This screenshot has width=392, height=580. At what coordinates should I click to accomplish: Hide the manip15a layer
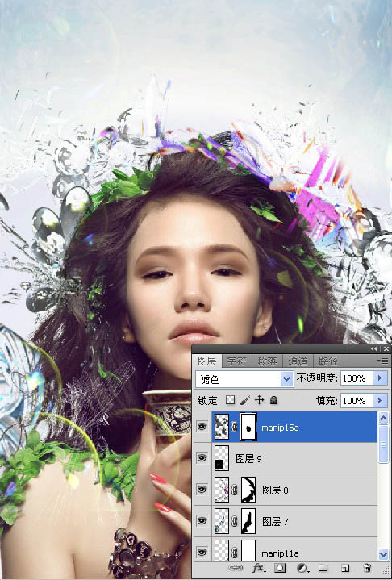coord(202,427)
